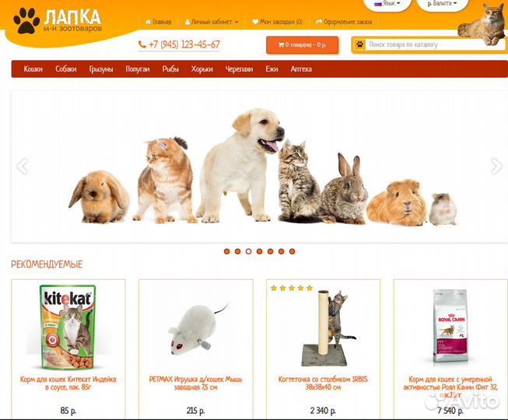Open the Кошки category

pos(33,69)
